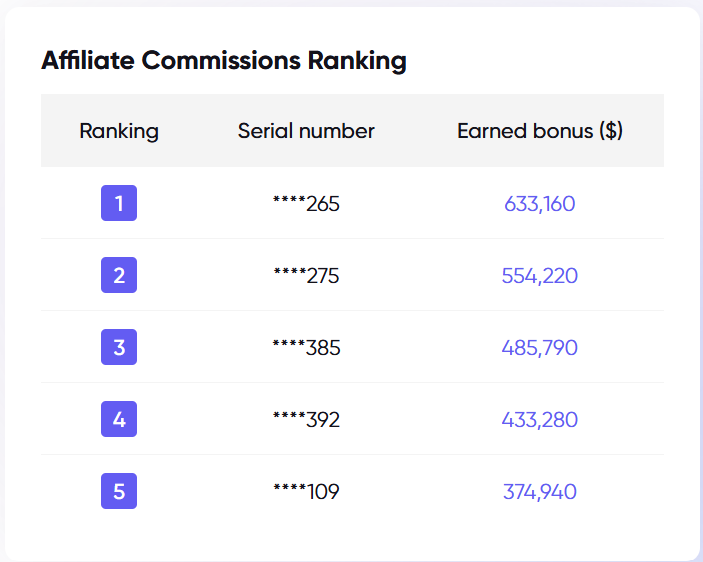Select serial number ****385

pos(306,348)
